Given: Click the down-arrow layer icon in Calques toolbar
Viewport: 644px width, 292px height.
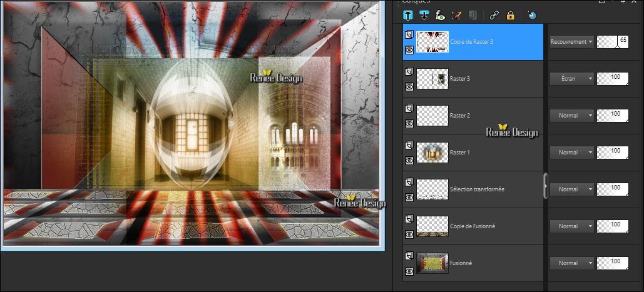Looking at the screenshot, I should pos(424,16).
